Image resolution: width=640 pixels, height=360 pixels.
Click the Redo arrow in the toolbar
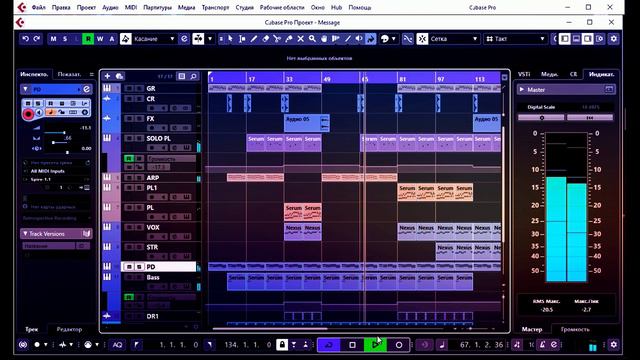click(x=37, y=39)
